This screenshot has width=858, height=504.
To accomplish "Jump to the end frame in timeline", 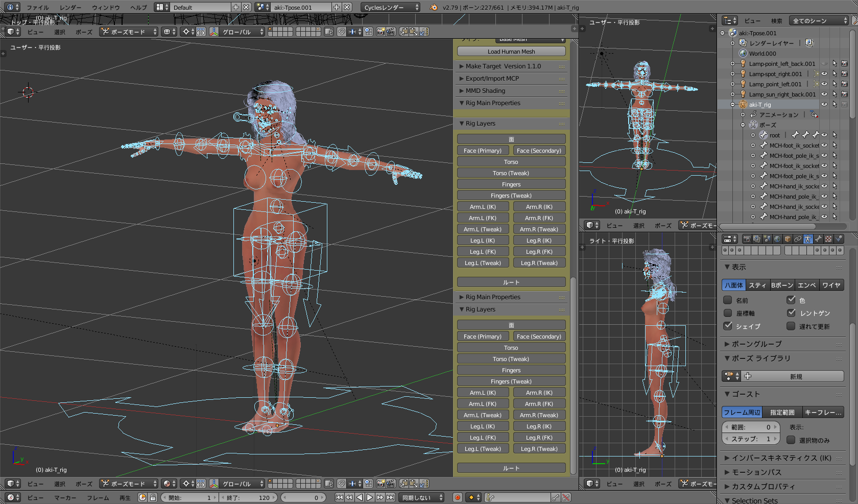I will [x=391, y=497].
